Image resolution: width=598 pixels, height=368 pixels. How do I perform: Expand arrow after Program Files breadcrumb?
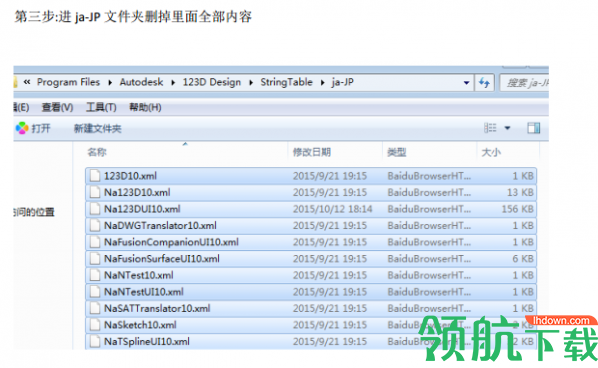pyautogui.click(x=110, y=82)
